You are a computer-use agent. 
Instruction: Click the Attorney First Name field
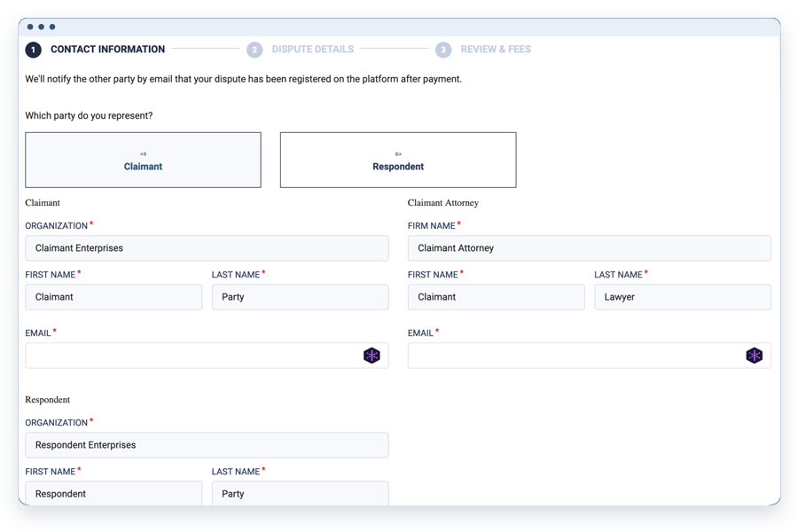pos(496,297)
